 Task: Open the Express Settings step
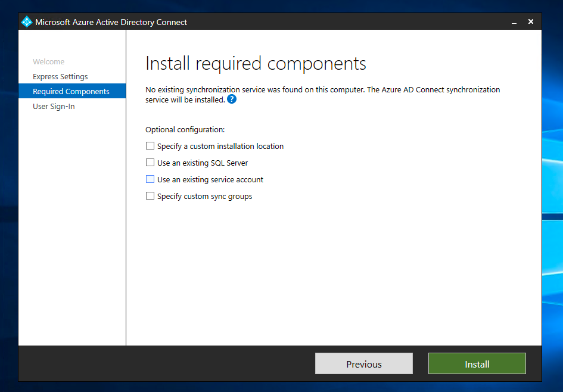(x=60, y=76)
